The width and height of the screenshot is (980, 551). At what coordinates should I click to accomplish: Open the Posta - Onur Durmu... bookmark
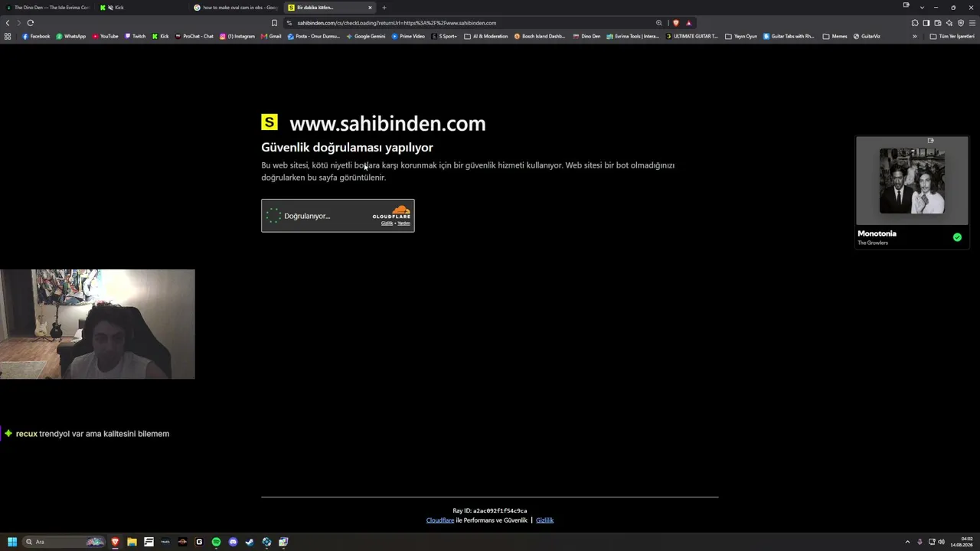(x=313, y=36)
